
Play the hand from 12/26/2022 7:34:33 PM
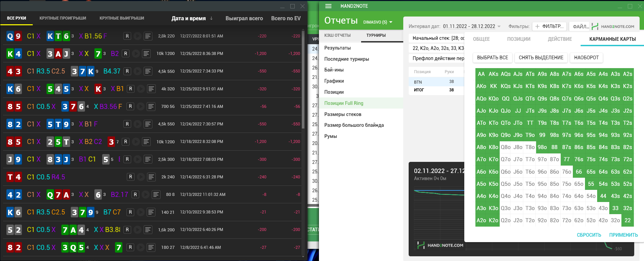pyautogui.click(x=137, y=71)
